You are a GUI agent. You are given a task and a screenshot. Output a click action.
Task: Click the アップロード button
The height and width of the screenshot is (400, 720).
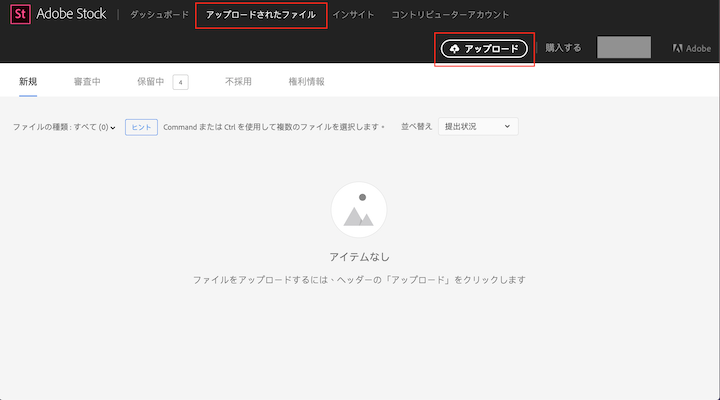tap(484, 49)
